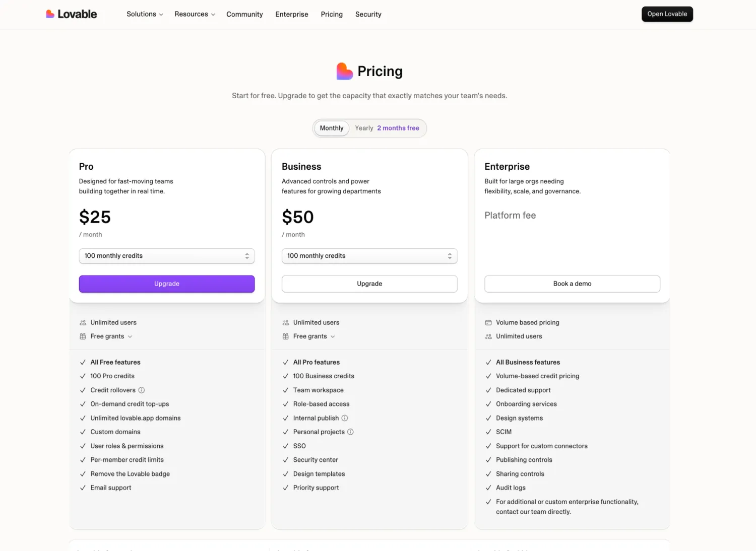Click the checkmark next to Dedicated support

488,390
